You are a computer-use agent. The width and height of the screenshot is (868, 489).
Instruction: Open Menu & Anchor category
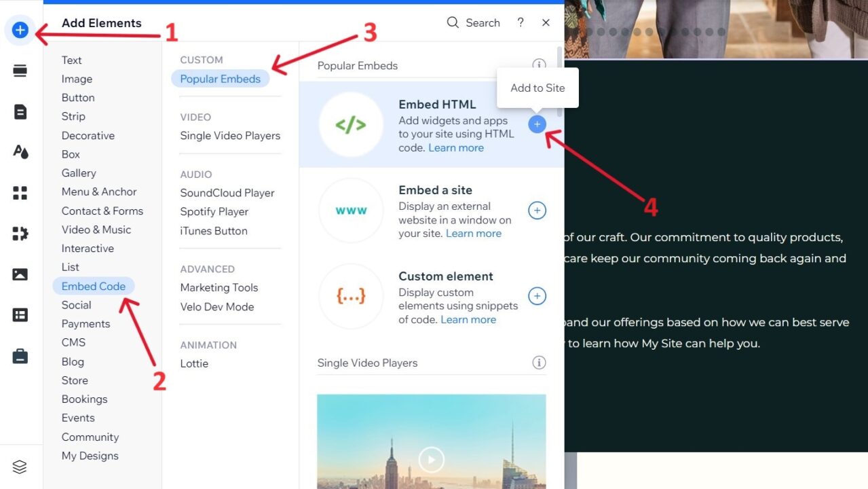point(99,192)
